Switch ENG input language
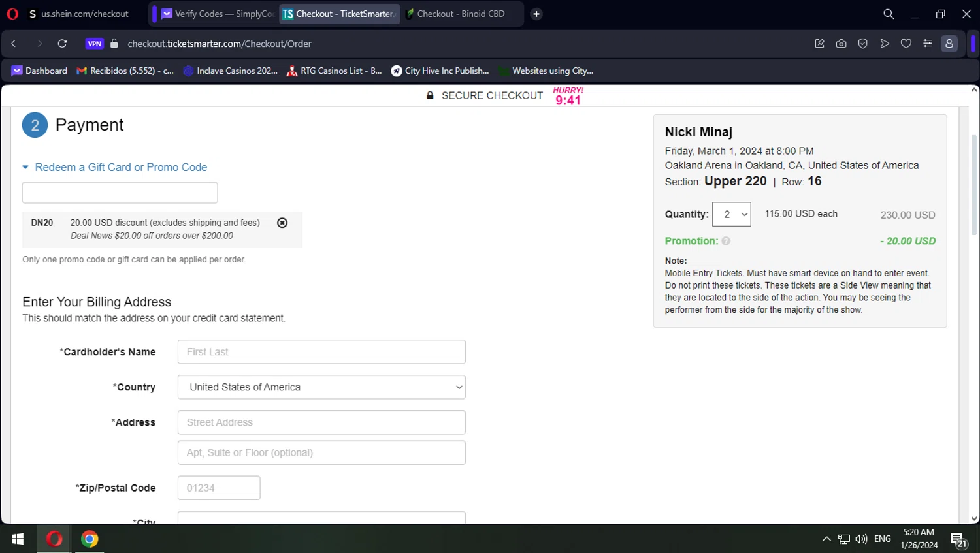The width and height of the screenshot is (980, 553). pos(883,539)
